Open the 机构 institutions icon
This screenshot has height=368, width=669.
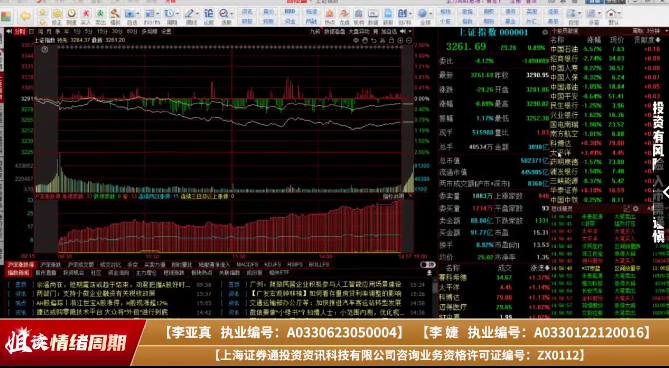pos(358,16)
